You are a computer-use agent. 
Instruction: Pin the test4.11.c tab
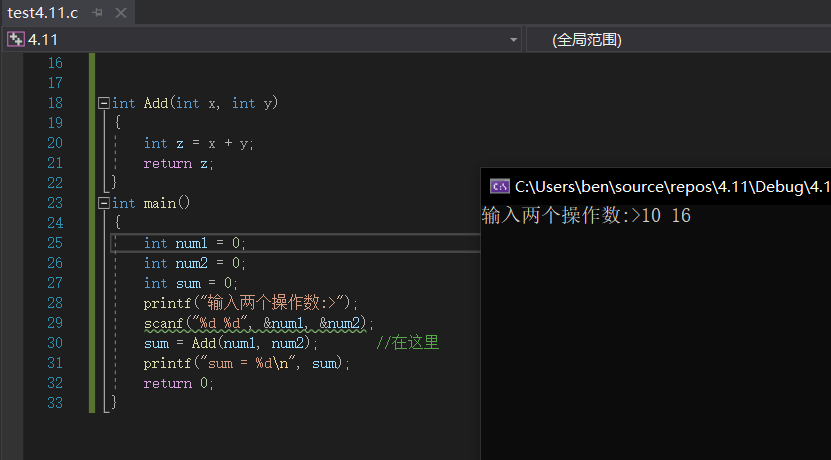(x=97, y=13)
